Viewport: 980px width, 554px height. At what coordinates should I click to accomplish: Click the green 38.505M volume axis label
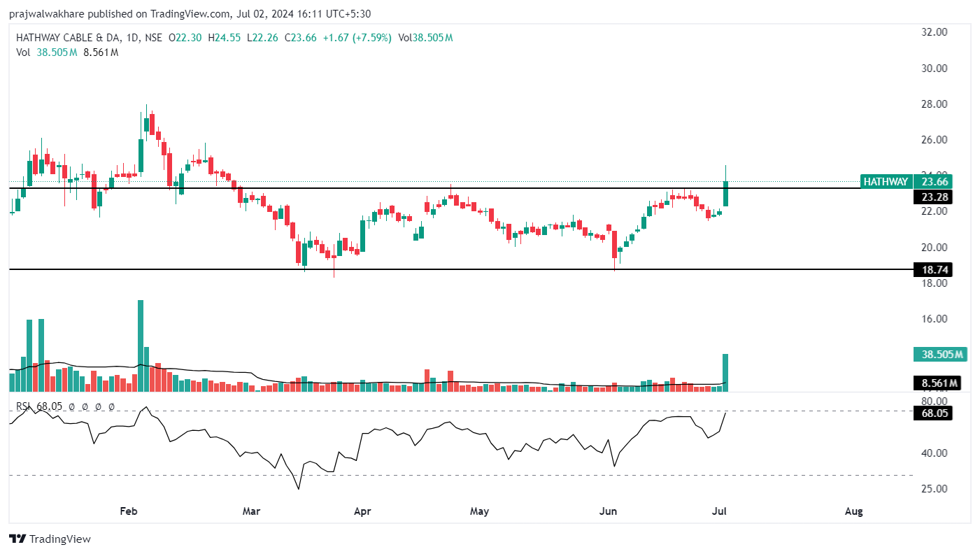pyautogui.click(x=939, y=355)
